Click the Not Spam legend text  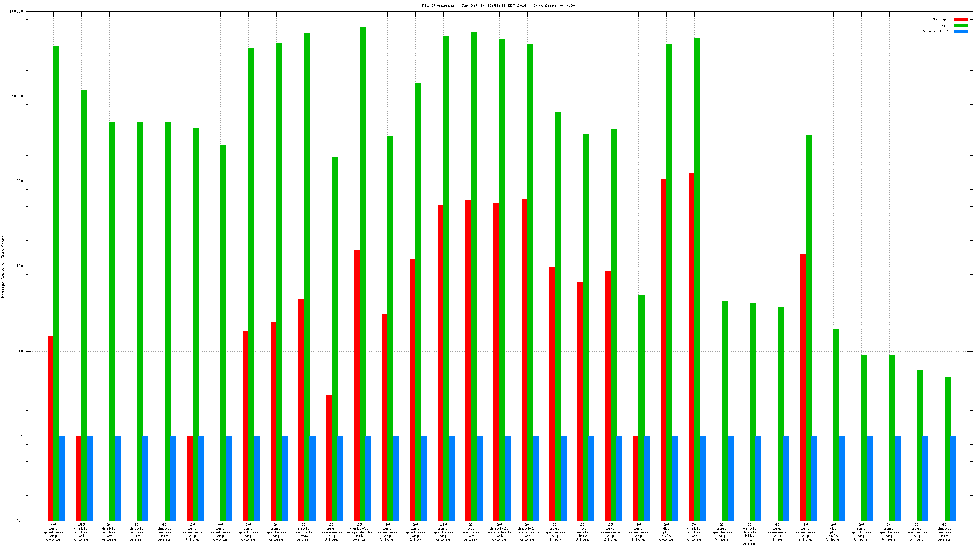tap(941, 19)
